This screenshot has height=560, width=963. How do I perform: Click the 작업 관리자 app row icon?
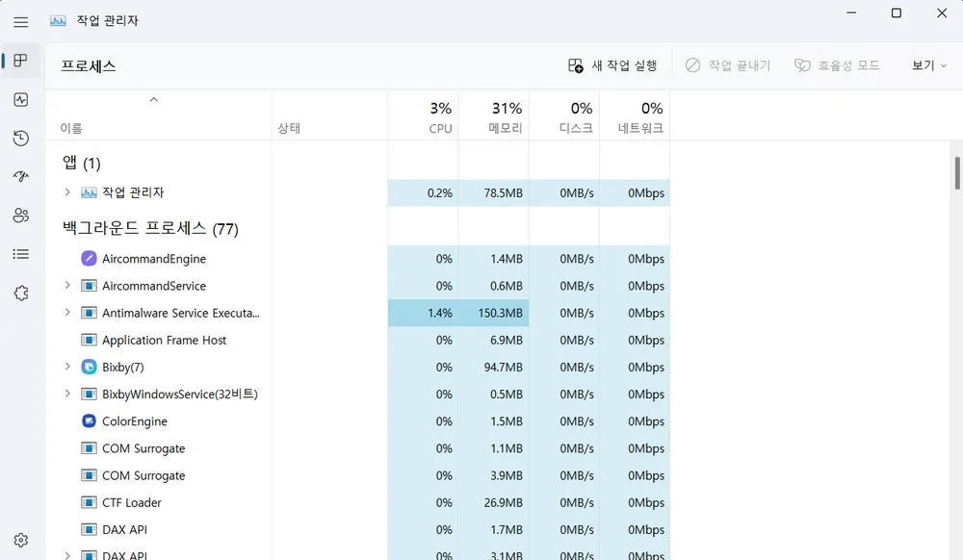(x=89, y=192)
